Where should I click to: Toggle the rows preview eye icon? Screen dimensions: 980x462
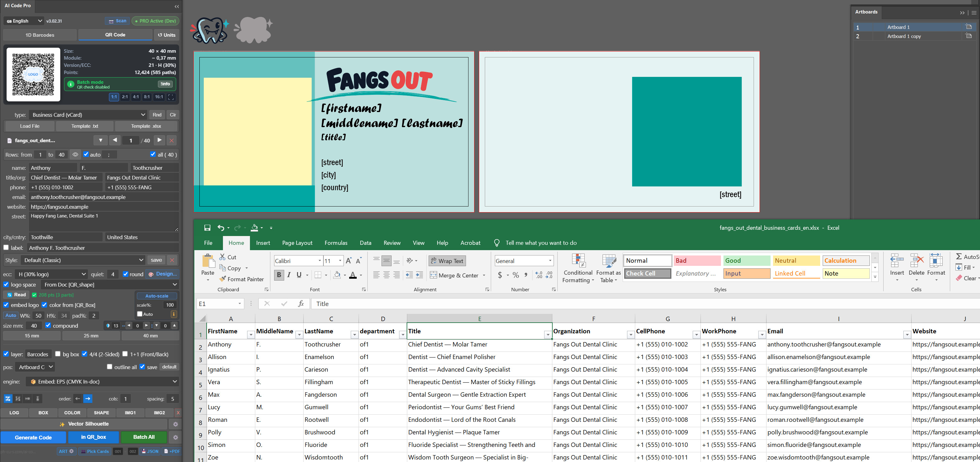(75, 154)
